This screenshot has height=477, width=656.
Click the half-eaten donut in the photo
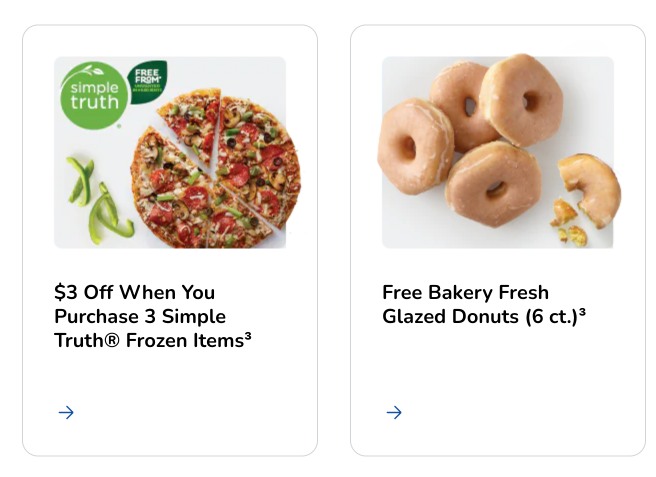tap(591, 189)
